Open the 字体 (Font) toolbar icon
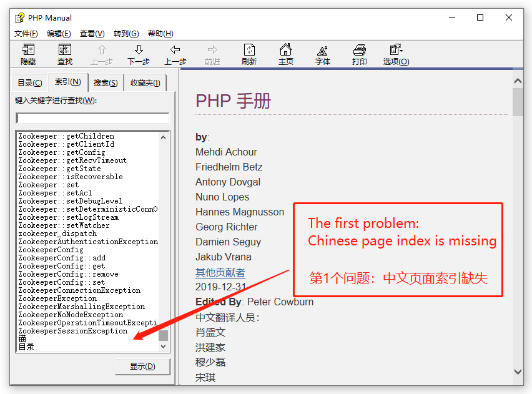Image resolution: width=532 pixels, height=394 pixels. point(322,54)
